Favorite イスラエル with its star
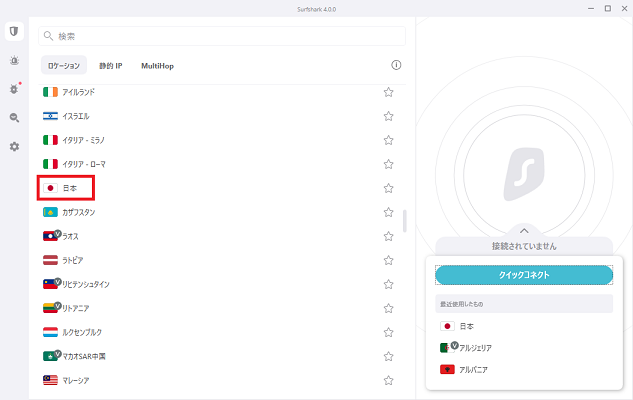633x400 pixels. pos(388,116)
